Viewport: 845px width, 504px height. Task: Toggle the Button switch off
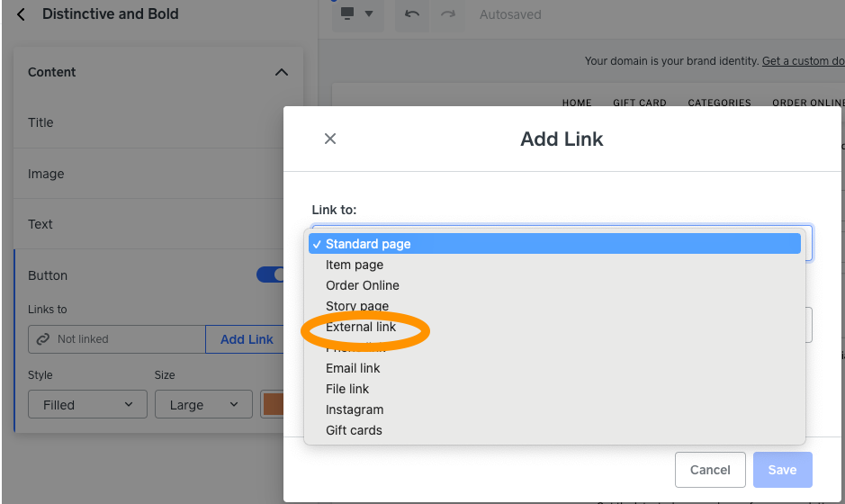[270, 275]
